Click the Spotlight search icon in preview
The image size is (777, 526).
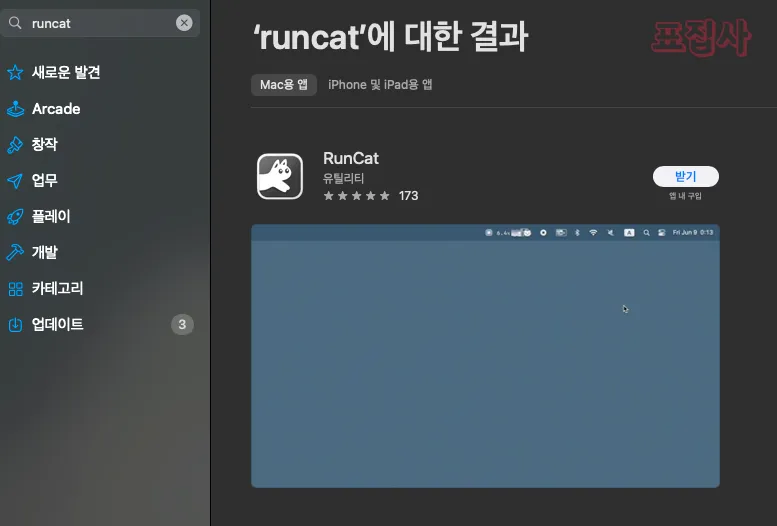646,233
